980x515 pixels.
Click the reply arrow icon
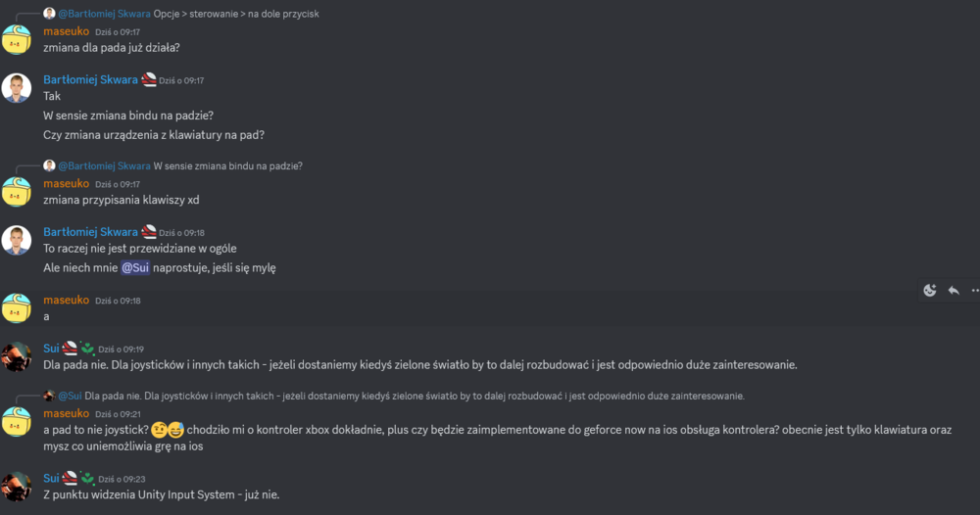click(953, 291)
